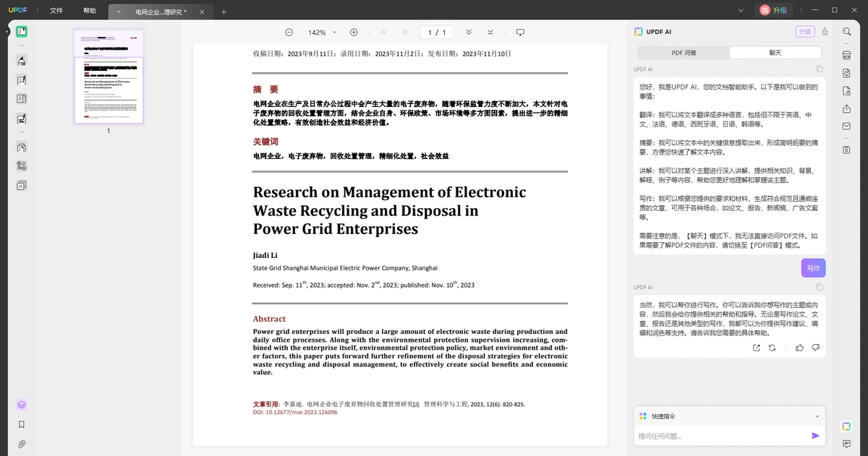Open the DOI 10.12677/mse.2023.126096 link
This screenshot has height=456, width=868.
[295, 412]
